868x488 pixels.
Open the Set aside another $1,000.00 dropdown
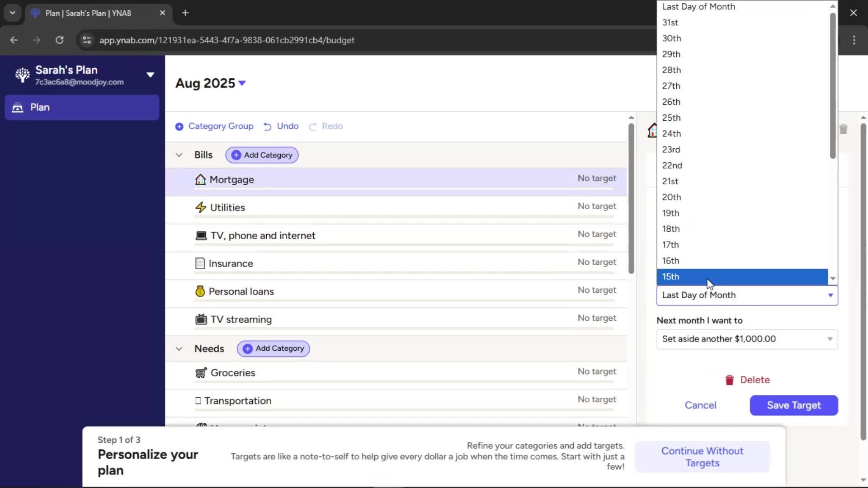click(747, 339)
